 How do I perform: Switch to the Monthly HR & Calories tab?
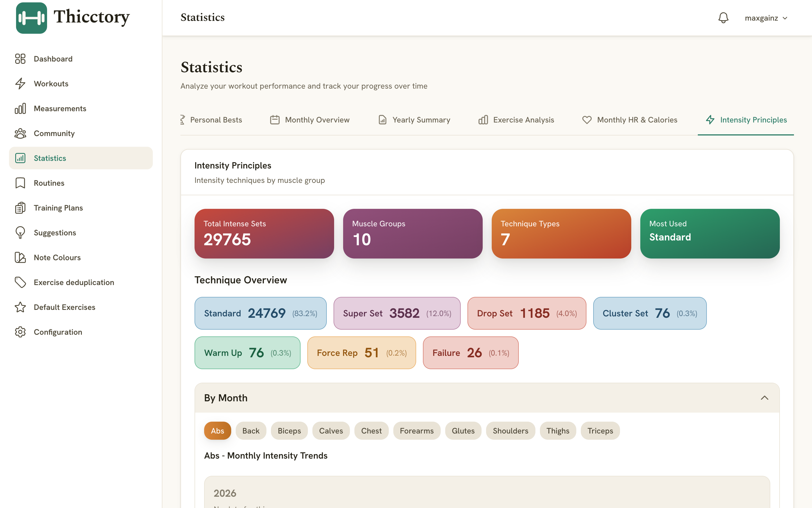point(630,120)
